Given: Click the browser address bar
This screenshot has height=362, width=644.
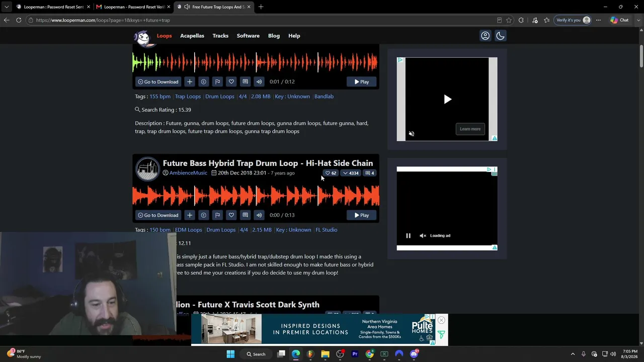Looking at the screenshot, I should click(x=262, y=20).
